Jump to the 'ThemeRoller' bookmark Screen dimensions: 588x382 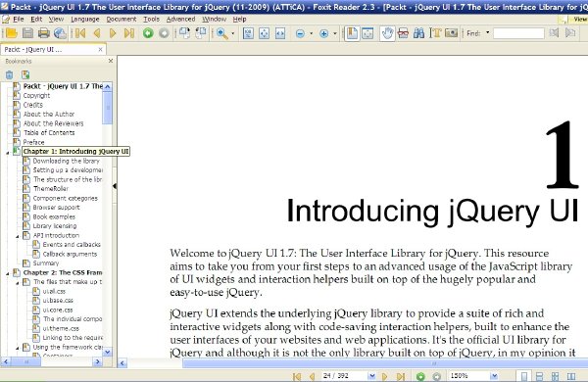click(x=51, y=189)
